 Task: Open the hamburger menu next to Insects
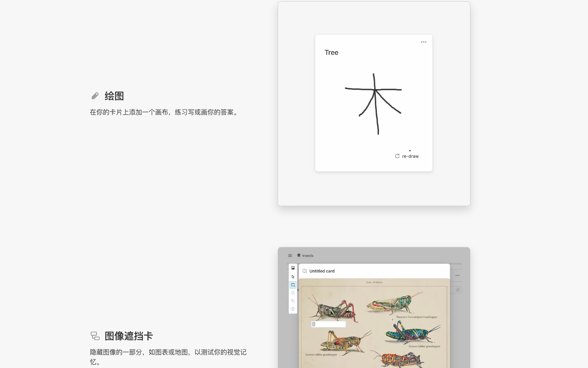[290, 256]
